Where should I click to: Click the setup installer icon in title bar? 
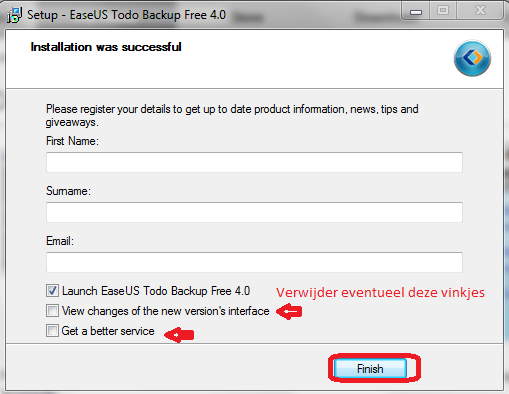[x=14, y=15]
